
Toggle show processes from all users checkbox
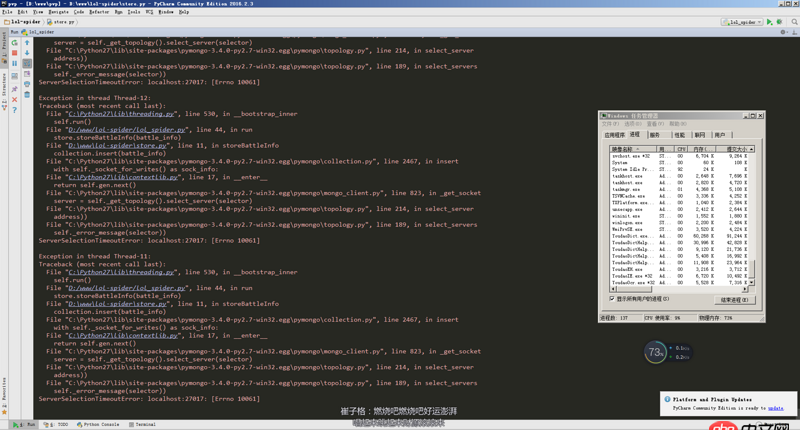coord(612,299)
